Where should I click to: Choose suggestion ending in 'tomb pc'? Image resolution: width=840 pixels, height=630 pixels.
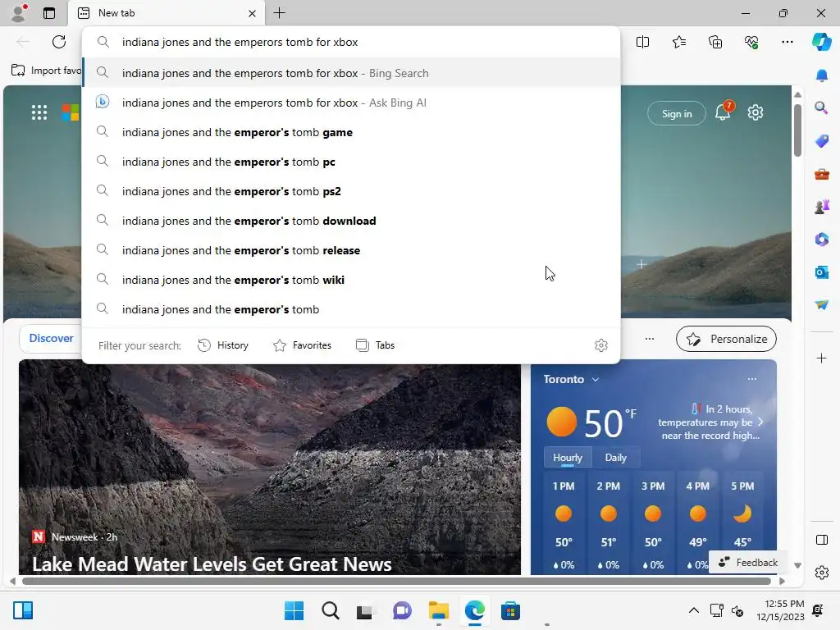[351, 162]
